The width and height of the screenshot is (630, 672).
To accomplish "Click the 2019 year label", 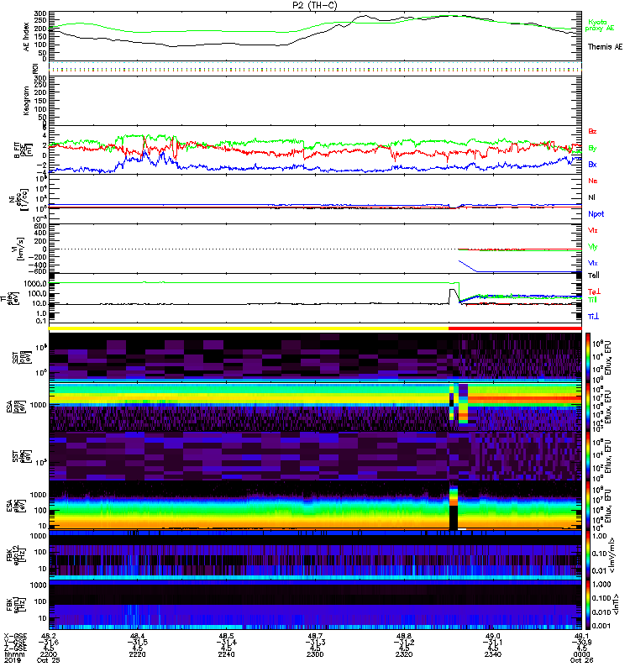I will pyautogui.click(x=12, y=660).
